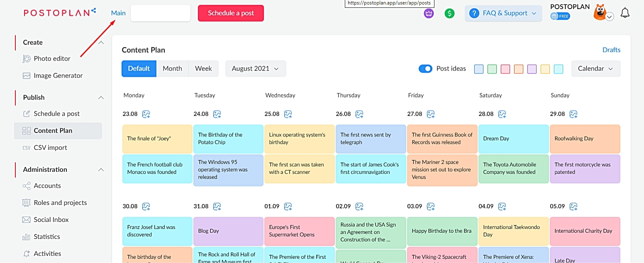Open the green dollar sign icon
This screenshot has width=644, height=263.
[449, 13]
